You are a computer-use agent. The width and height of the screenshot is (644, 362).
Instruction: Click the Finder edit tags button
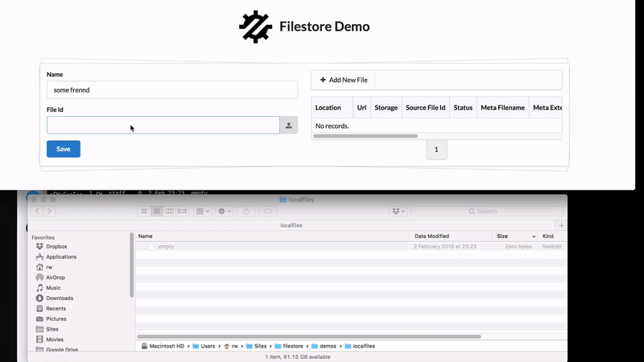click(268, 212)
